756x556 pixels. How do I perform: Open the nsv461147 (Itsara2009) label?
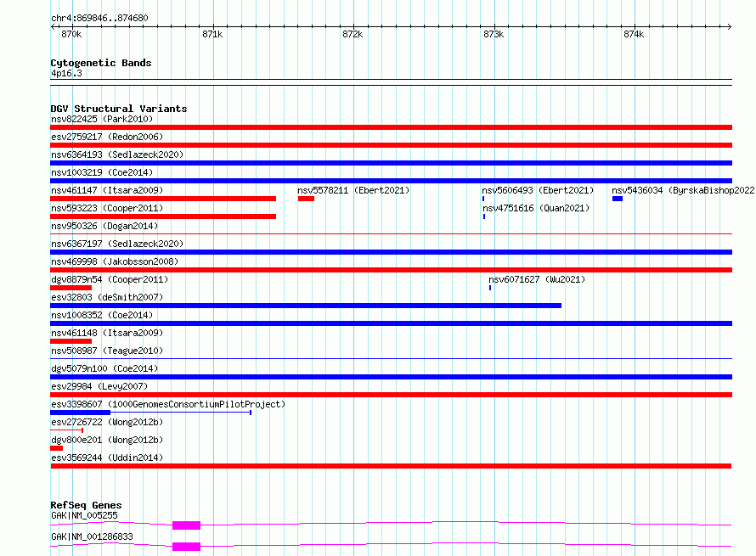point(107,190)
